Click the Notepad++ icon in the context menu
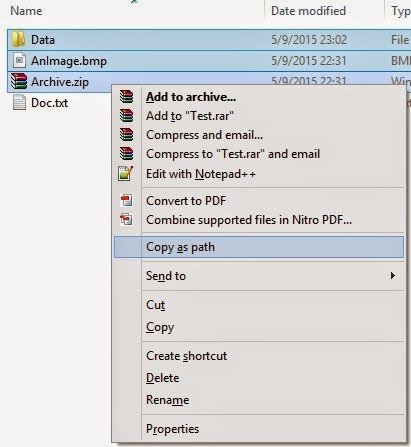This screenshot has width=411, height=447. (x=126, y=173)
